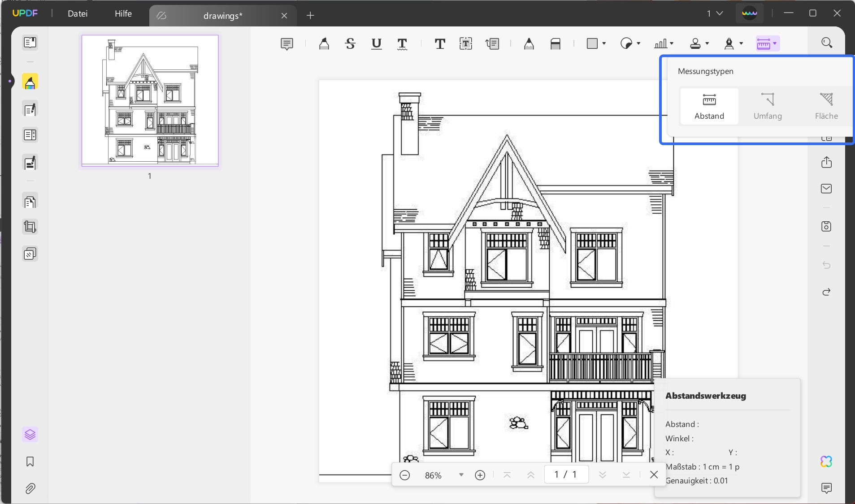Open the Datei menu
Screen dimensions: 855x504
pos(78,13)
